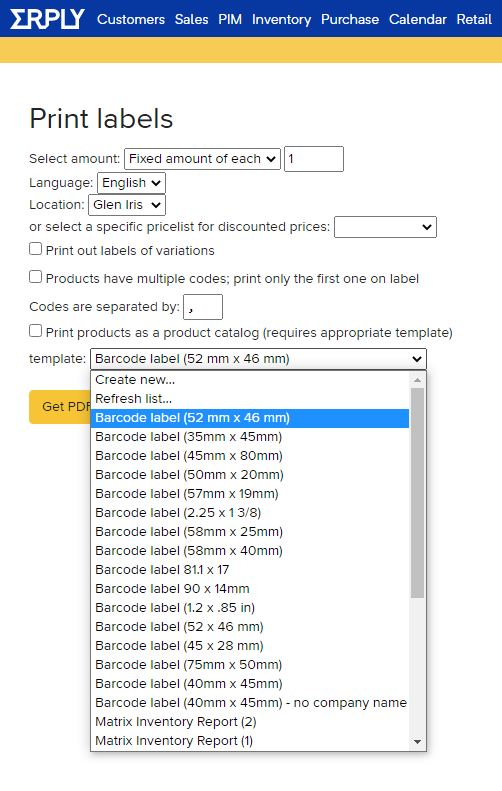Open the Language dropdown showing English
Viewport: 502px width, 791px height.
coord(131,183)
